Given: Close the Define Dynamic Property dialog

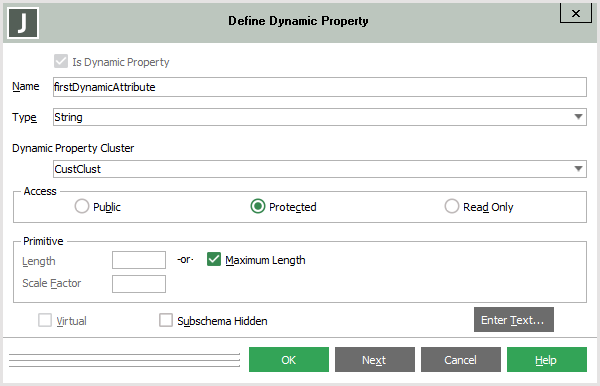Looking at the screenshot, I should pos(576,13).
